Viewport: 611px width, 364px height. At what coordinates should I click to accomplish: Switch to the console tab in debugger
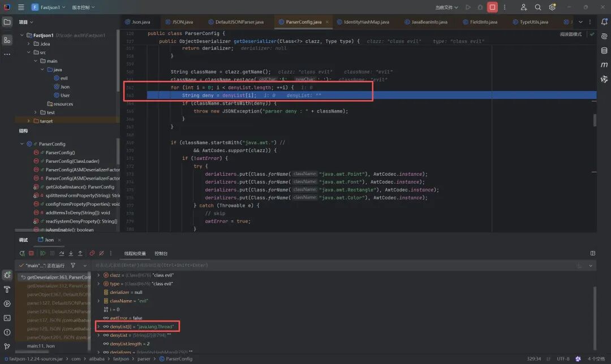[x=161, y=253]
